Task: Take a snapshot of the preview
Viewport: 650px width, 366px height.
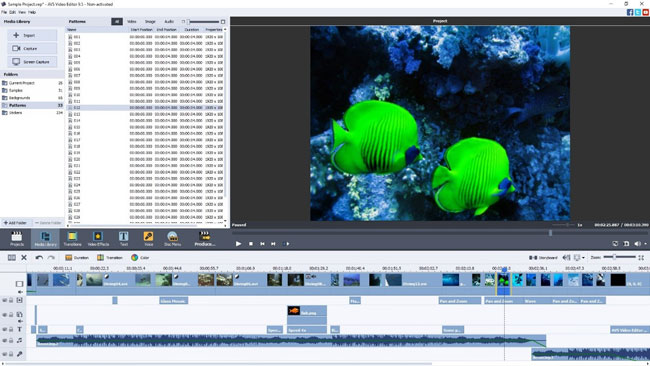Action: pyautogui.click(x=626, y=244)
